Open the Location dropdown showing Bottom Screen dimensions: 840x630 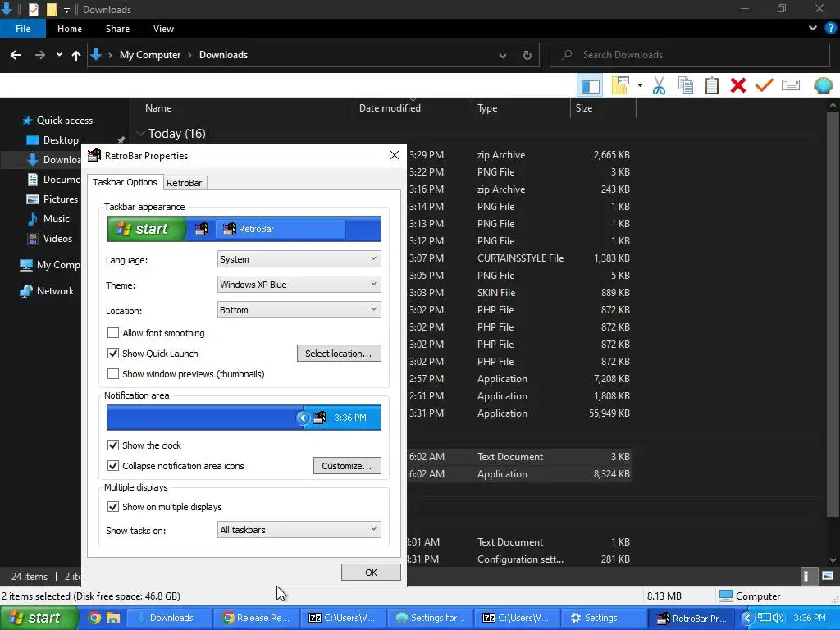point(299,309)
